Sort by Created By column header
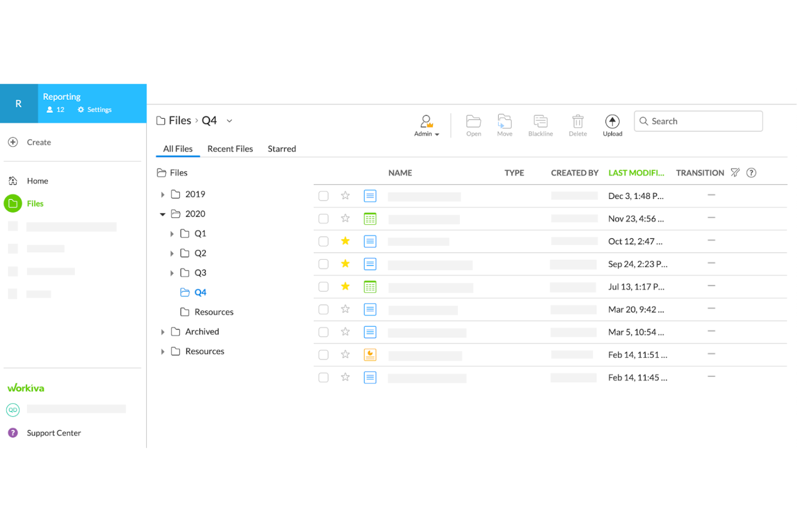The width and height of the screenshot is (798, 532). (575, 173)
